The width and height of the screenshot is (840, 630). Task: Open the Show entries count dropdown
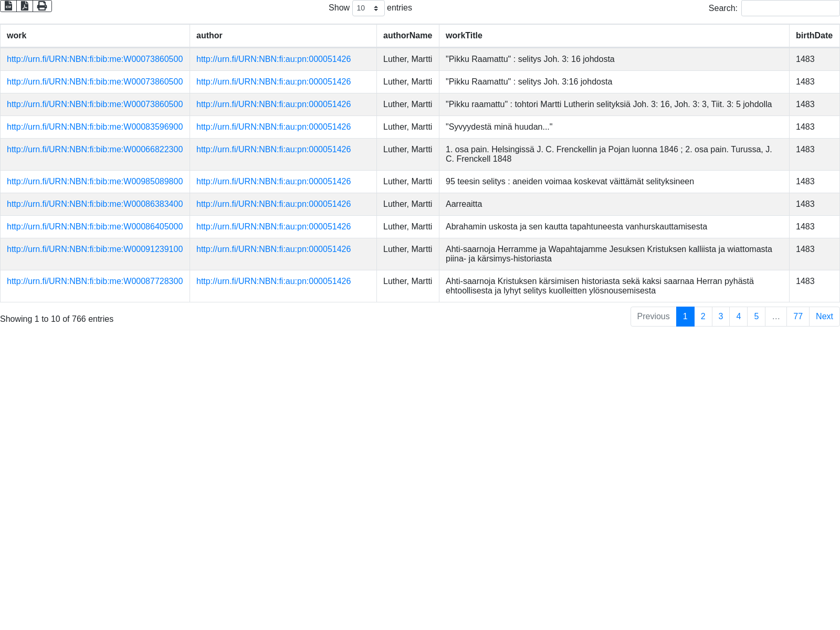(x=368, y=8)
